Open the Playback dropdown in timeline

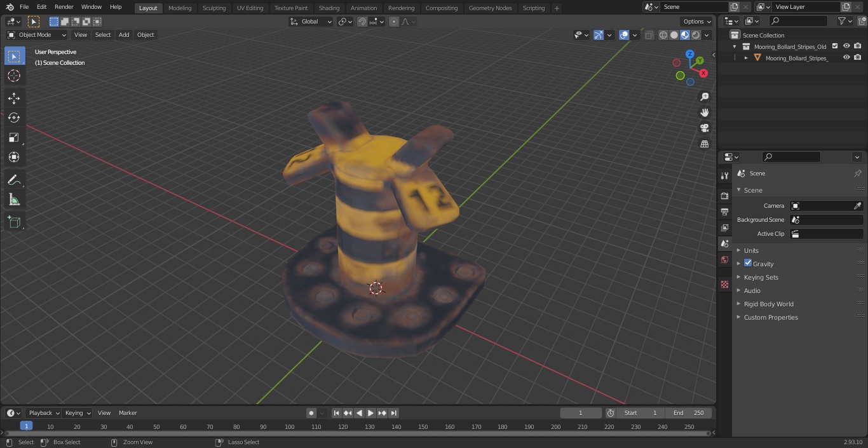pos(44,413)
